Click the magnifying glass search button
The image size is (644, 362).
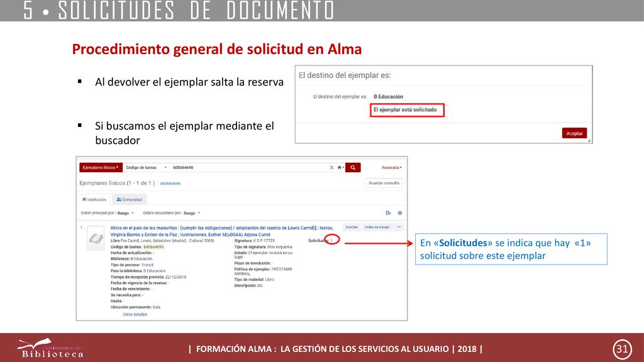tap(353, 167)
